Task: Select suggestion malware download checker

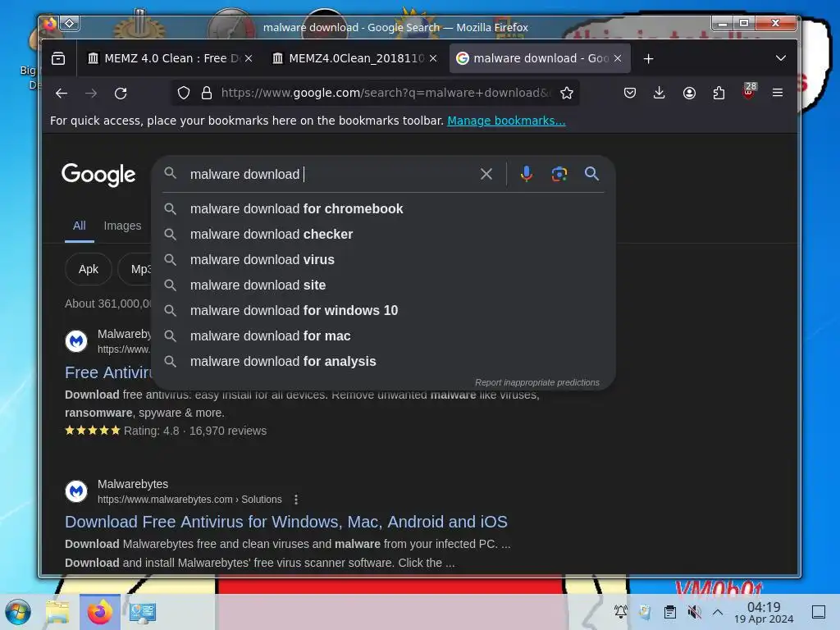Action: [x=384, y=234]
